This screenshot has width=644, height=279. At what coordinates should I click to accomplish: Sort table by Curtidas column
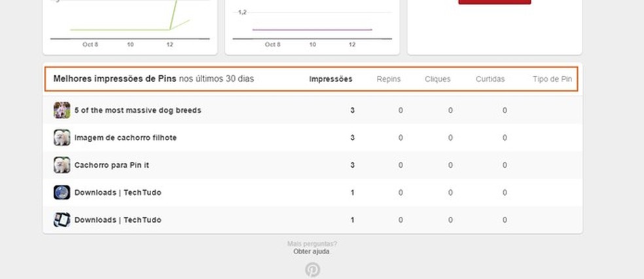pyautogui.click(x=490, y=79)
